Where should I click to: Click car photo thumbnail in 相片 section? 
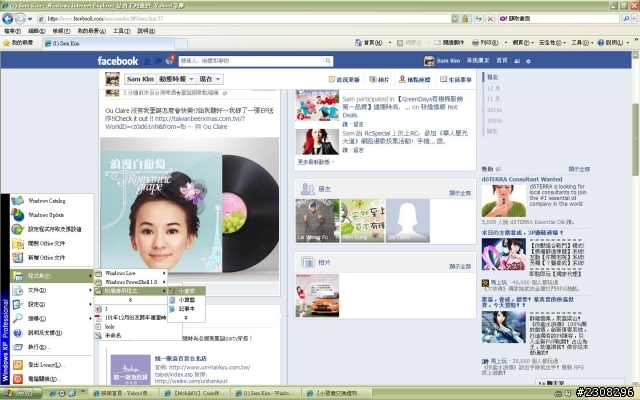[317, 295]
